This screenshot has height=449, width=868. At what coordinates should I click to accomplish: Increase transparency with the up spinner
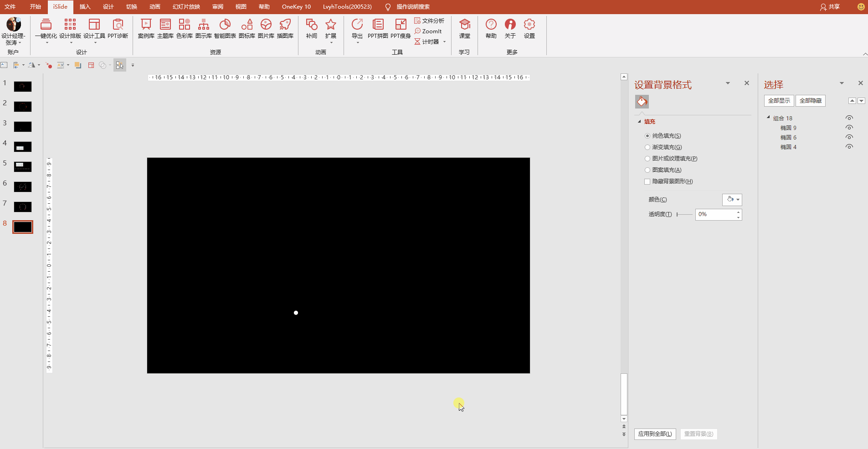738,212
